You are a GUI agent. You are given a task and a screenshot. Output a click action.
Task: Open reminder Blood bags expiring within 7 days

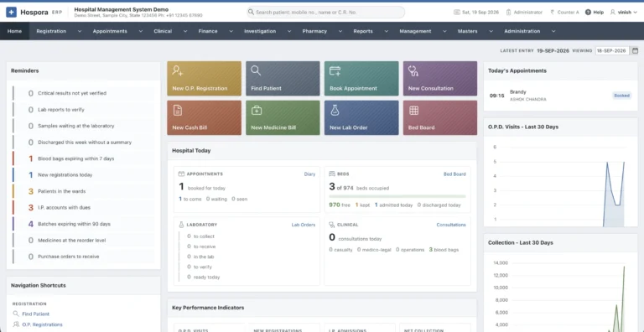(84, 158)
